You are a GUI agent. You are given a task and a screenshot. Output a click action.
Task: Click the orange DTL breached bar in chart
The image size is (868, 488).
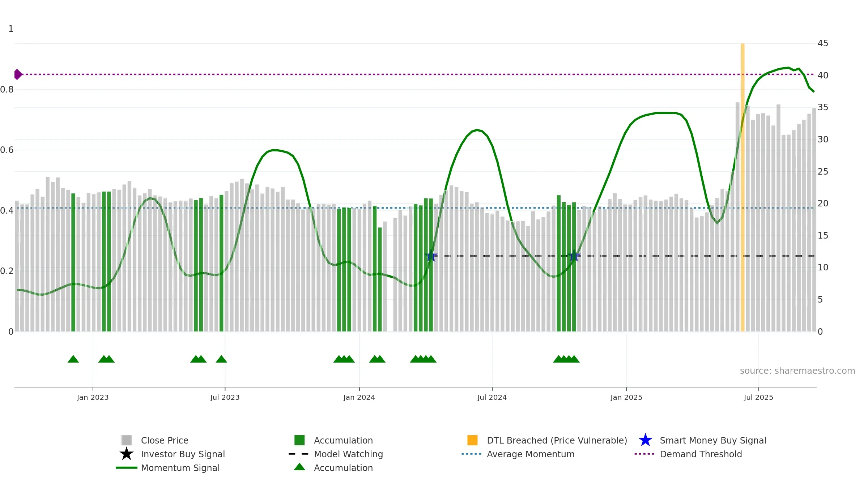pyautogui.click(x=743, y=187)
